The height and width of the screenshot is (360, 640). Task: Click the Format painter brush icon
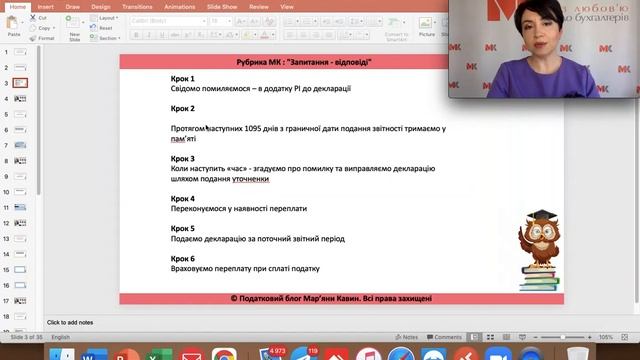click(x=33, y=38)
